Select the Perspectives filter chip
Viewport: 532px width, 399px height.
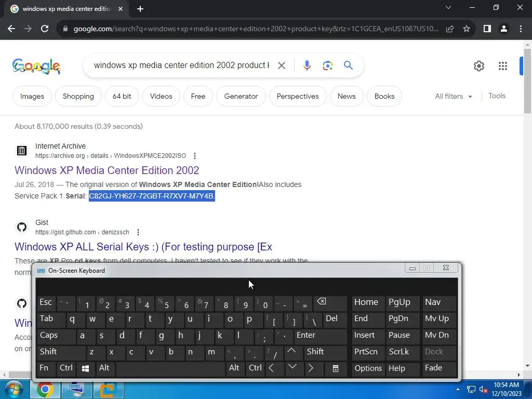298,96
